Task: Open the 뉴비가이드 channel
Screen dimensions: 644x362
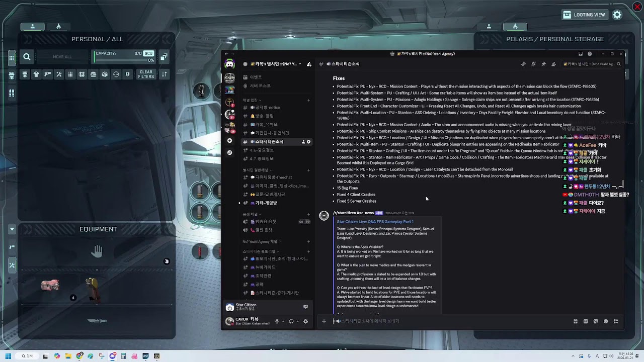Action: 276,267
